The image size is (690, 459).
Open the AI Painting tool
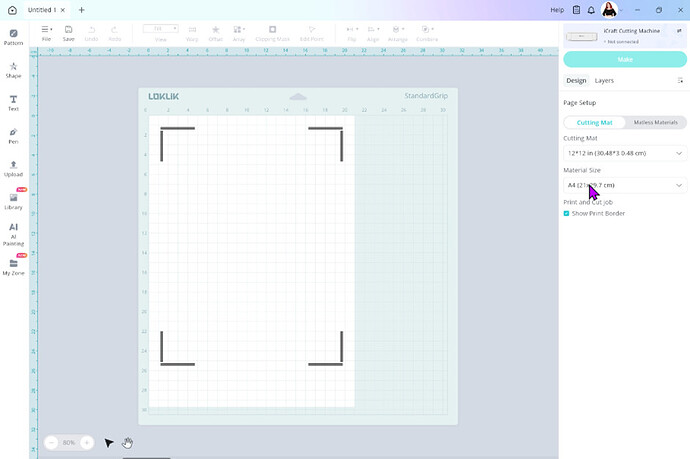[13, 231]
